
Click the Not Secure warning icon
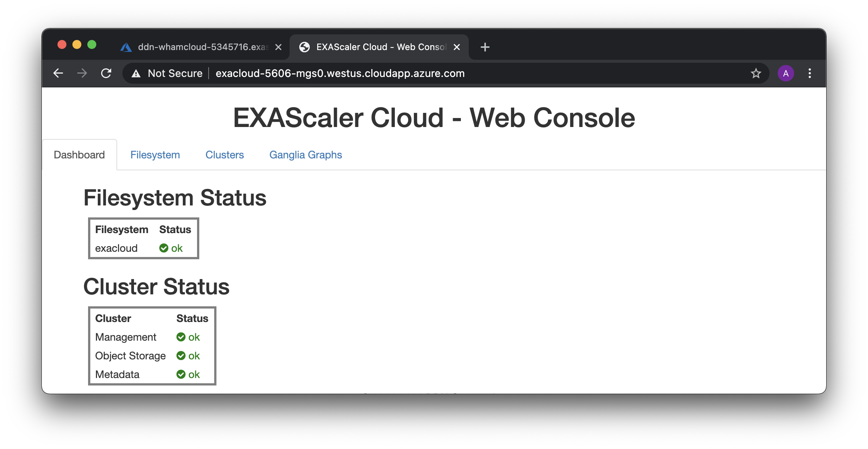pos(136,74)
